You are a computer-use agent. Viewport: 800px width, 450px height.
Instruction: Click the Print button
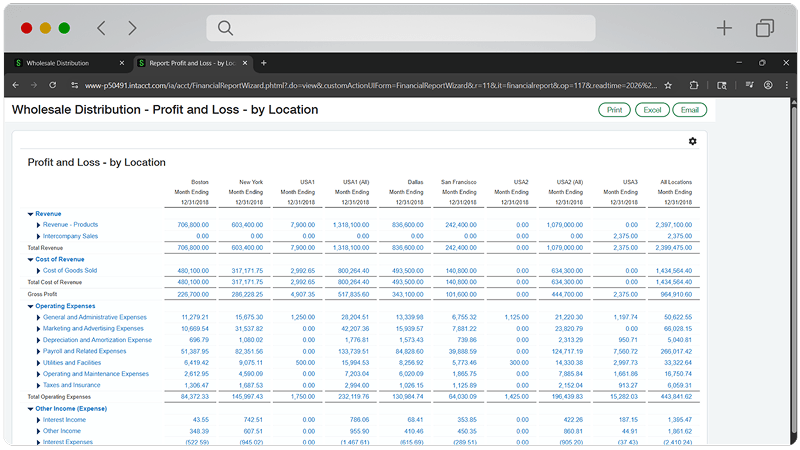coord(614,110)
